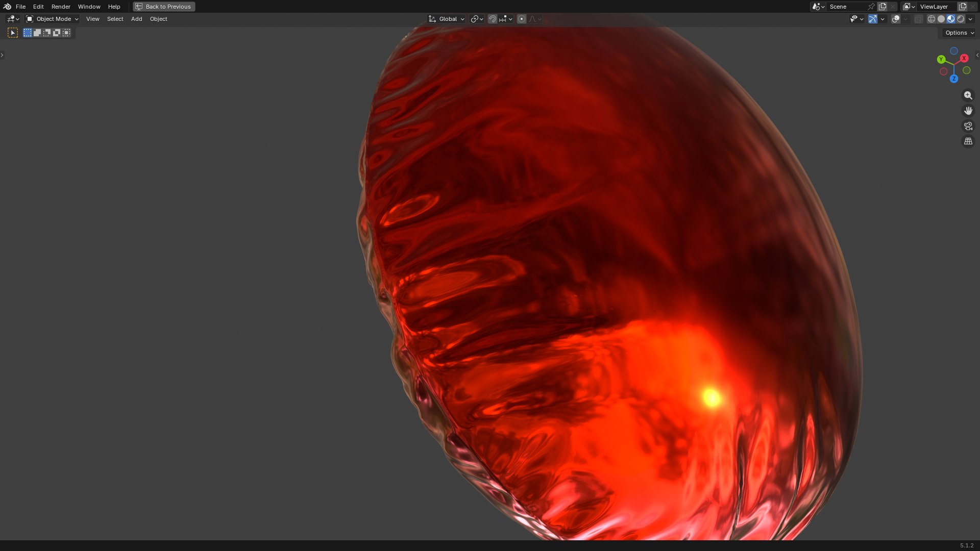Open Global transform orientation dropdown
Image resolution: width=980 pixels, height=551 pixels.
click(x=447, y=19)
